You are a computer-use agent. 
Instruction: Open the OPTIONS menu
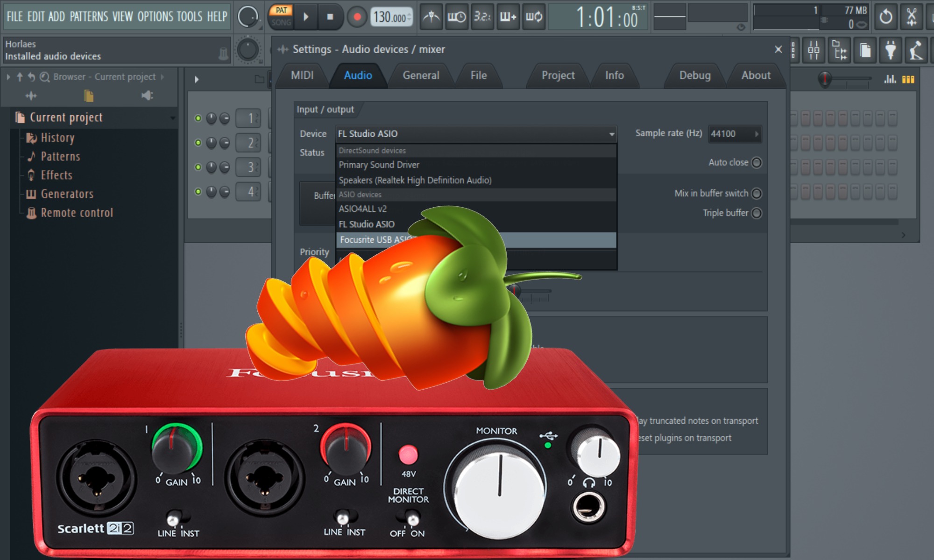[x=156, y=17]
